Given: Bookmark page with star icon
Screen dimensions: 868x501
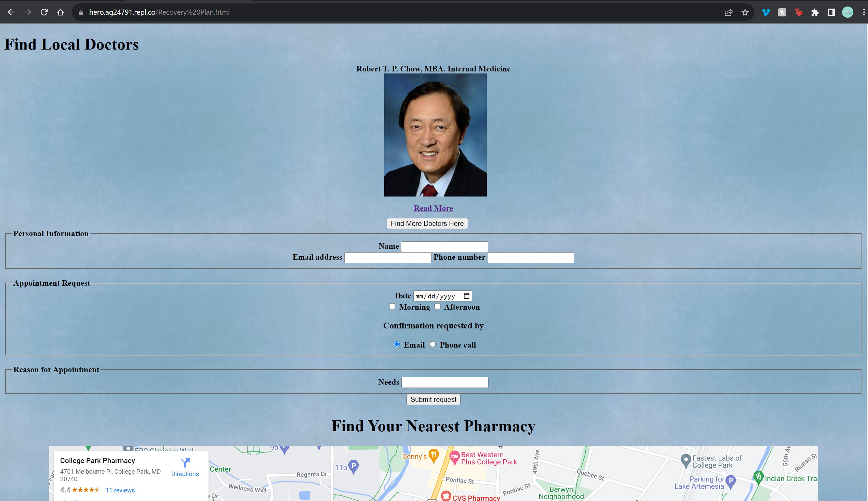Looking at the screenshot, I should click(745, 12).
